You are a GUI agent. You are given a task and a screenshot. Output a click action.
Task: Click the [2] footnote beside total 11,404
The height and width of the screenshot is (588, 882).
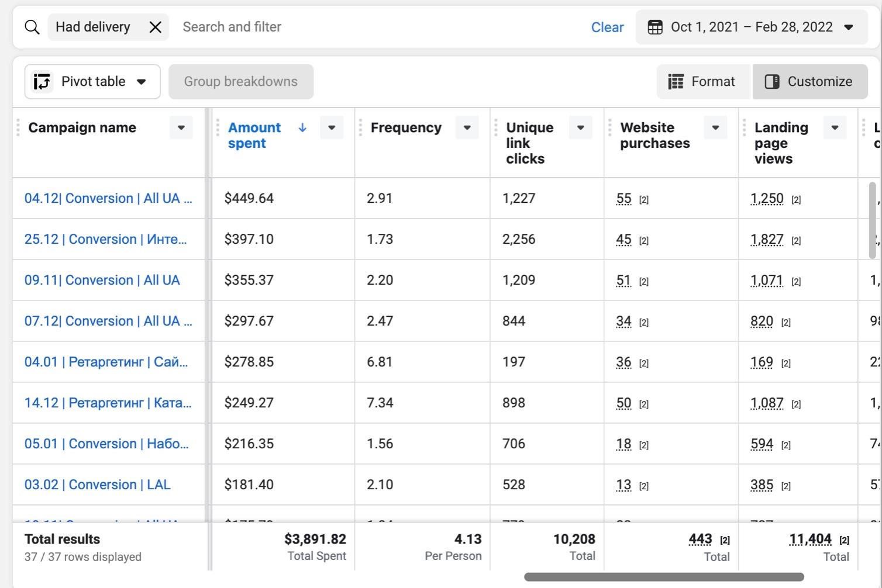coord(845,541)
